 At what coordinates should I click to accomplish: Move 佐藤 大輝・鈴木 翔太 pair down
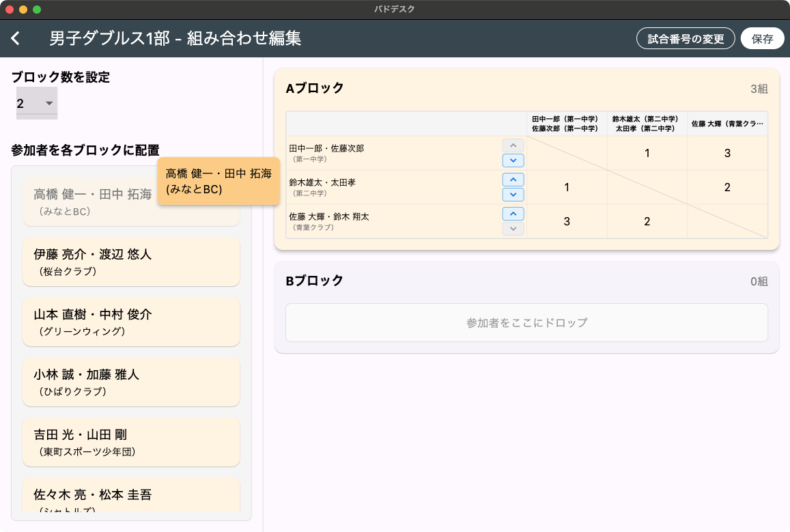pos(513,229)
